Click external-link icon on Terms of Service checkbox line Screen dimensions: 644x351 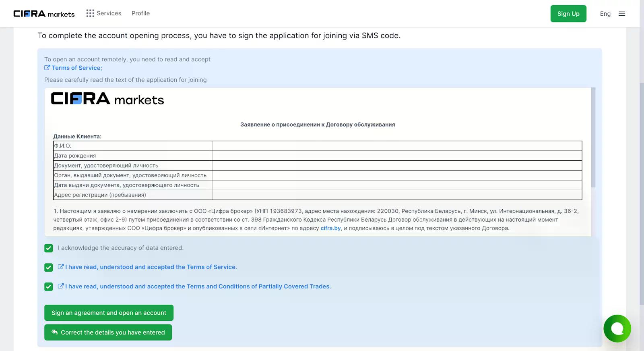(x=61, y=267)
